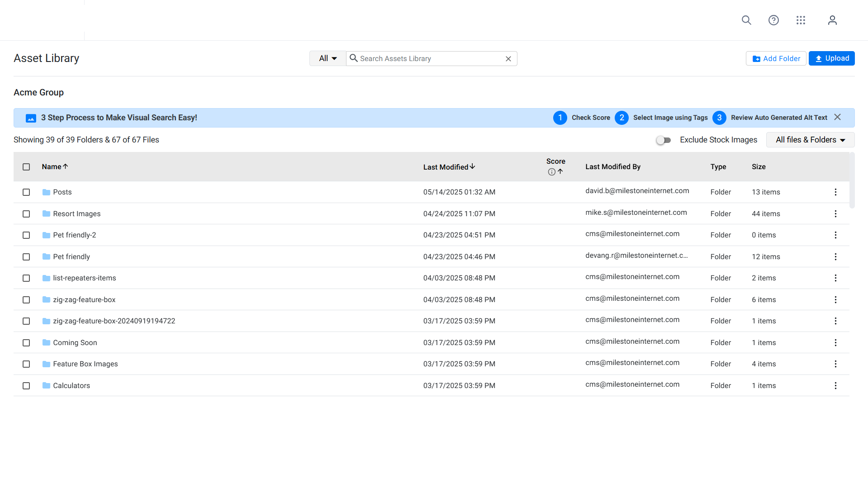868x488 pixels.
Task: Click the Upload button
Action: pyautogui.click(x=831, y=58)
